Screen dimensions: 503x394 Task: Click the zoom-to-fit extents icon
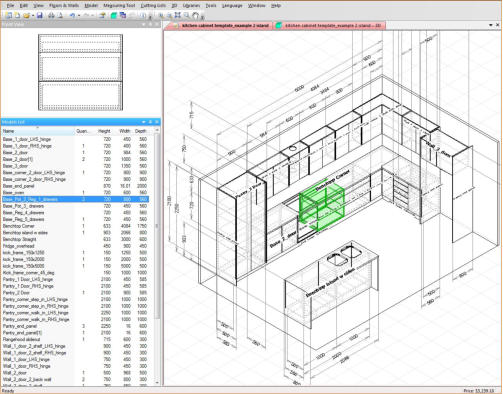point(178,15)
